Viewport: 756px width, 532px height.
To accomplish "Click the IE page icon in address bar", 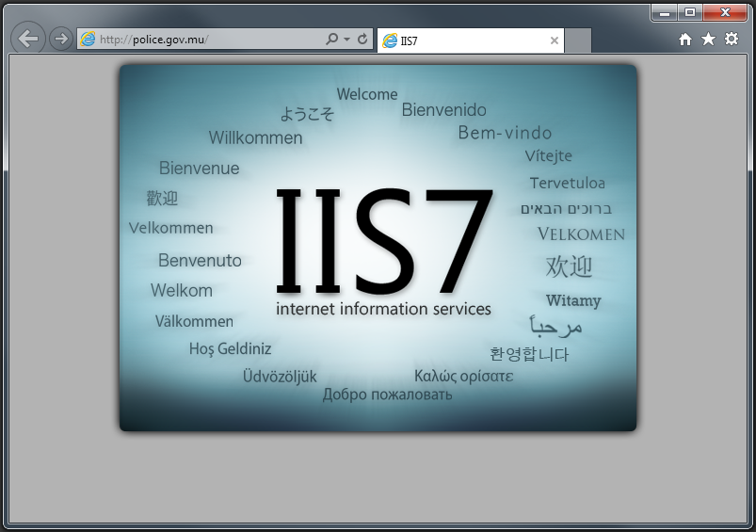I will tap(88, 39).
